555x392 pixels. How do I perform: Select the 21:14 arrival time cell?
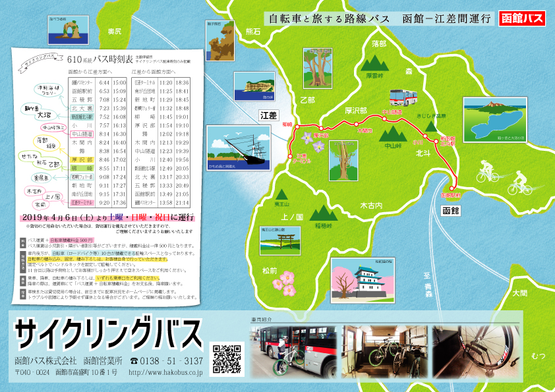183,203
